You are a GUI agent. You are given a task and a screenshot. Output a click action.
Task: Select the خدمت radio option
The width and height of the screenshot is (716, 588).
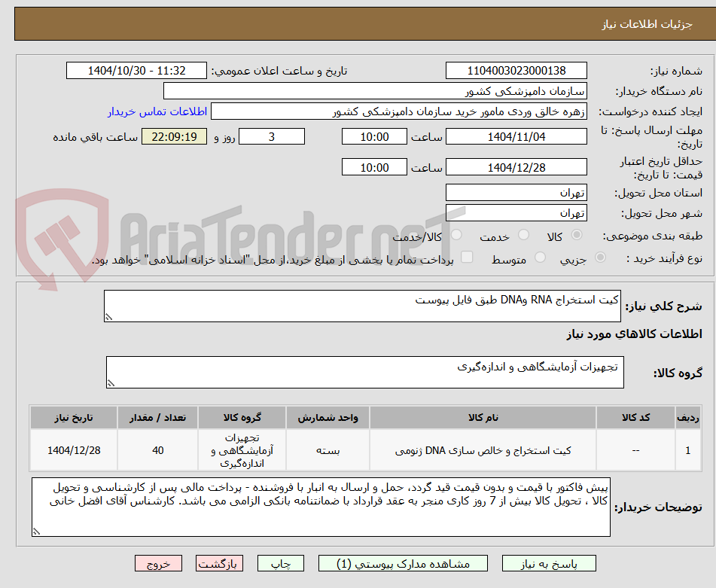tap(522, 236)
